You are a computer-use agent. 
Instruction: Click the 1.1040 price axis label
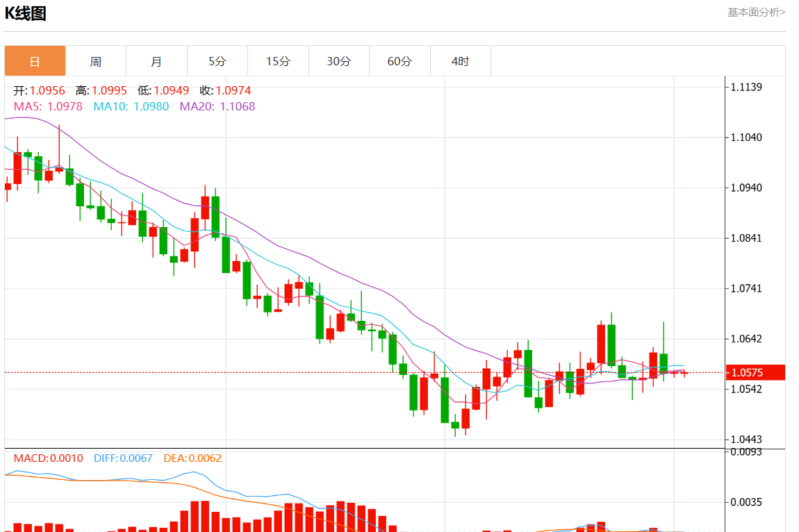click(x=746, y=138)
